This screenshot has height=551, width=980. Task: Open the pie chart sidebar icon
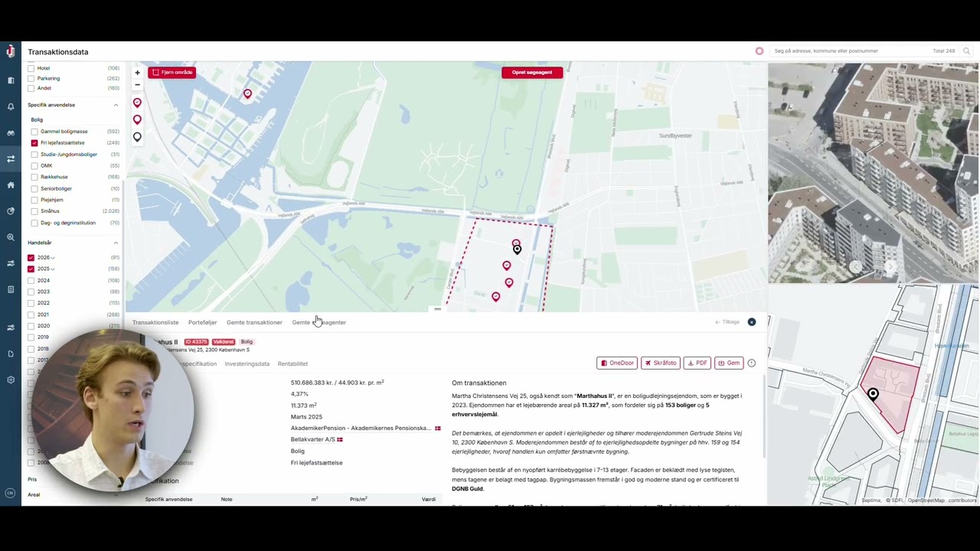click(11, 210)
